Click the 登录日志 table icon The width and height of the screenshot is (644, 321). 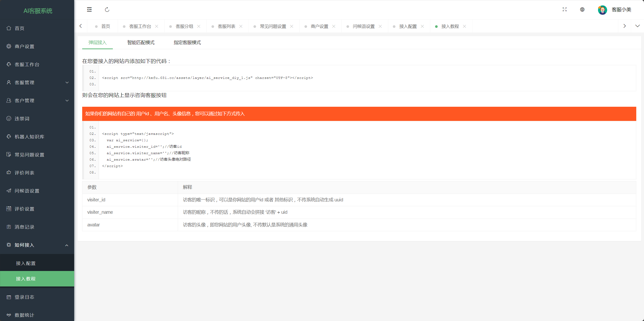(9, 297)
